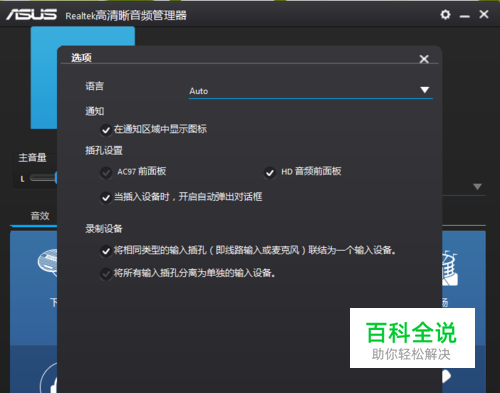Open settings gear in title bar
500x393 pixels.
click(445, 15)
